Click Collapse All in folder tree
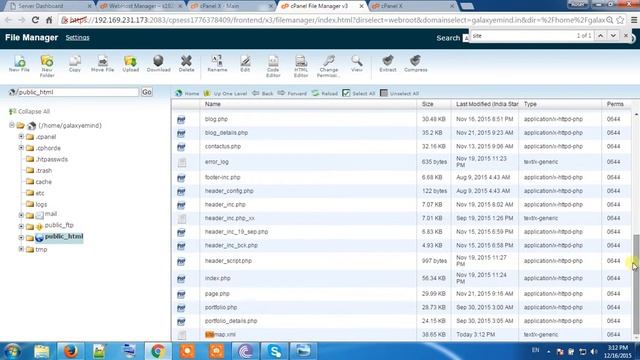The height and width of the screenshot is (360, 640). point(29,111)
